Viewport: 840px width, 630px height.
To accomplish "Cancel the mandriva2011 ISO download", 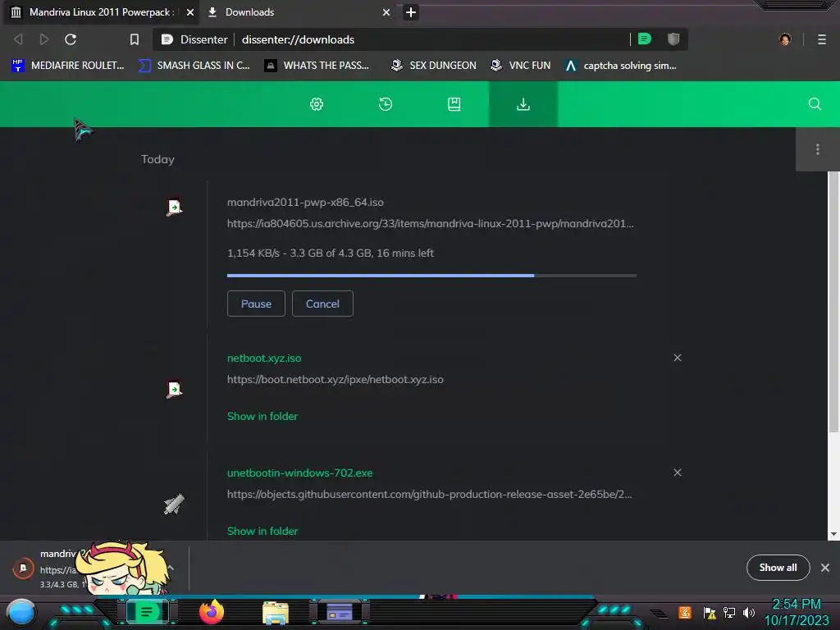I will click(x=322, y=304).
